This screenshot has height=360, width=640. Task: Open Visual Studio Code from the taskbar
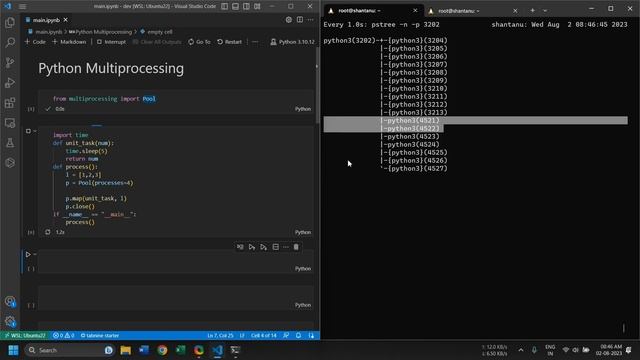(218, 350)
